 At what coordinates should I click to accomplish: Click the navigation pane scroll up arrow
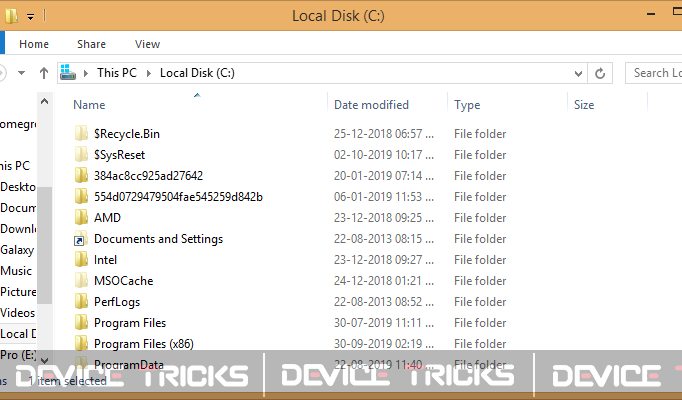pyautogui.click(x=44, y=102)
